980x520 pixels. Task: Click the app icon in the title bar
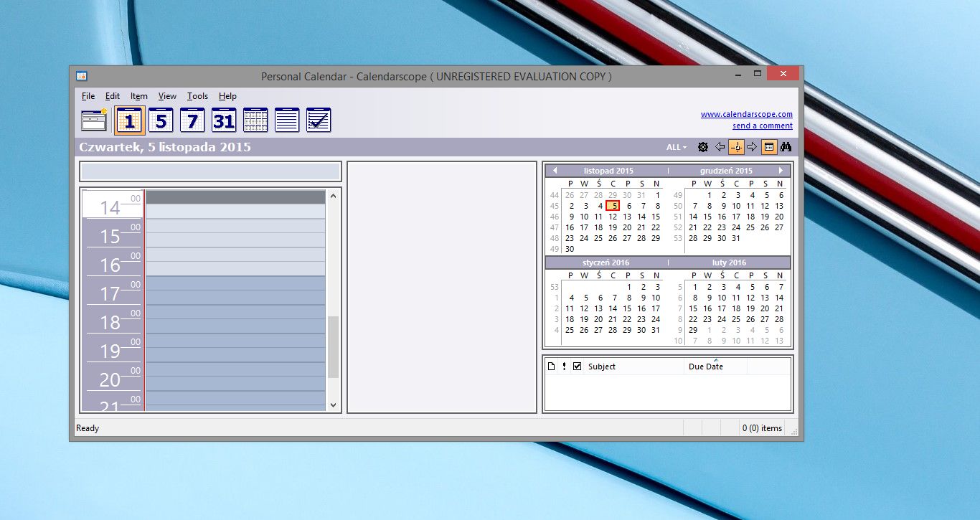pyautogui.click(x=82, y=76)
